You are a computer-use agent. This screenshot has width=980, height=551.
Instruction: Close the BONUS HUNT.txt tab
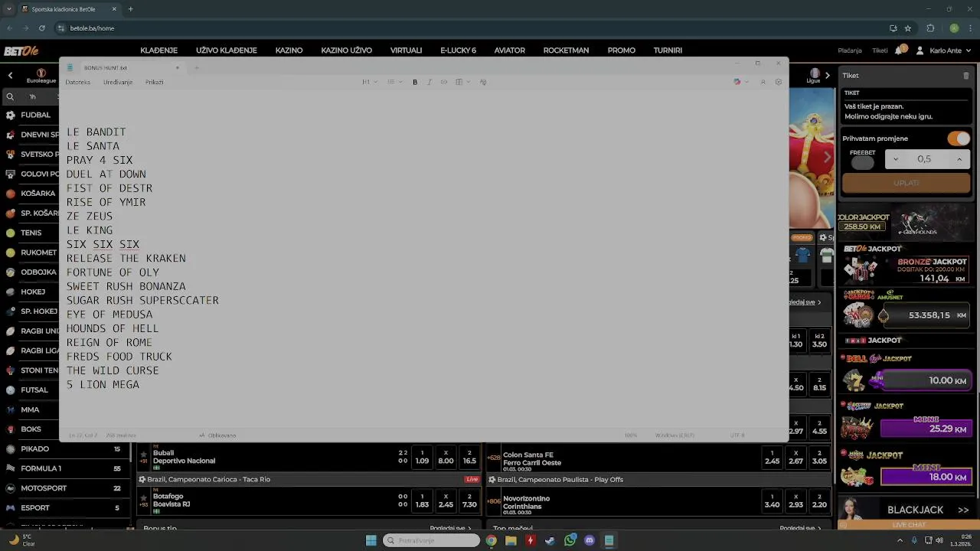(177, 67)
